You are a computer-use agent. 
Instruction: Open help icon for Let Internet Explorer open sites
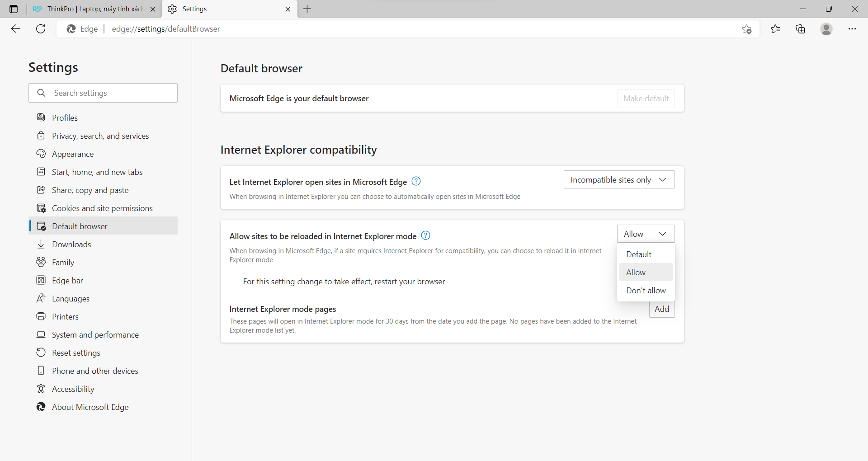click(x=416, y=181)
